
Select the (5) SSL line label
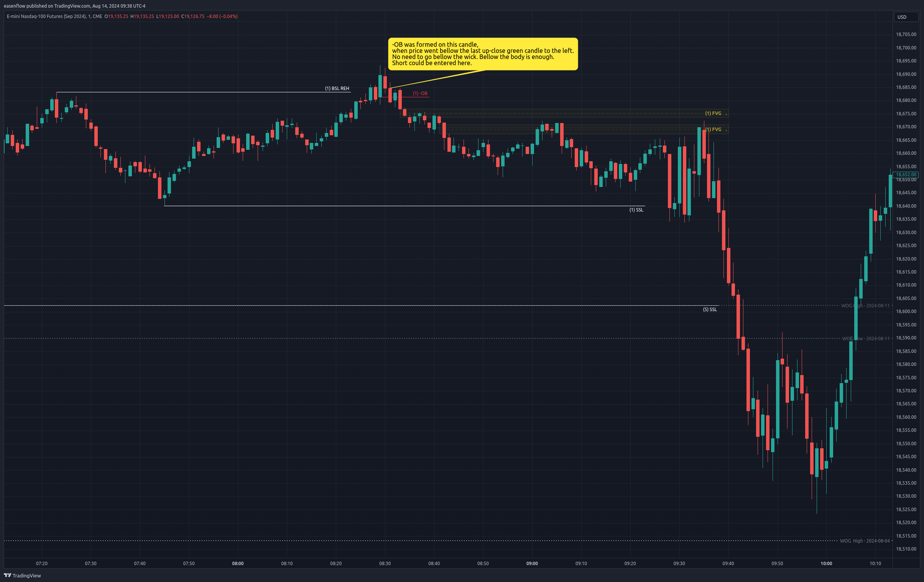710,309
